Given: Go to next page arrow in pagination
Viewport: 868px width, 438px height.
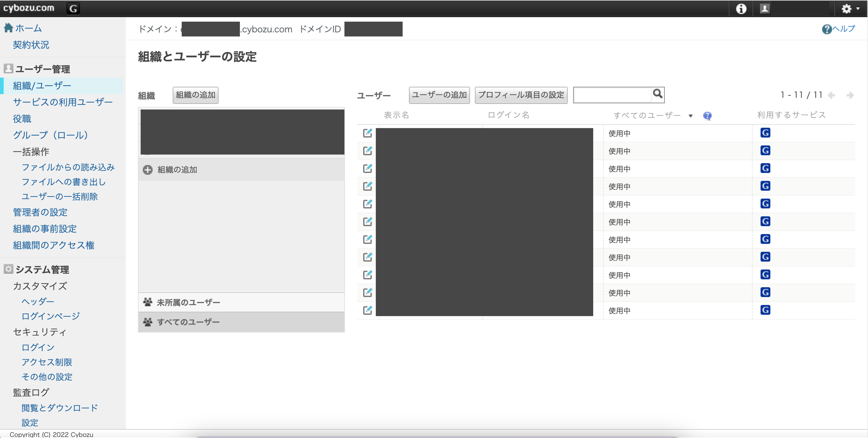Looking at the screenshot, I should tap(850, 95).
